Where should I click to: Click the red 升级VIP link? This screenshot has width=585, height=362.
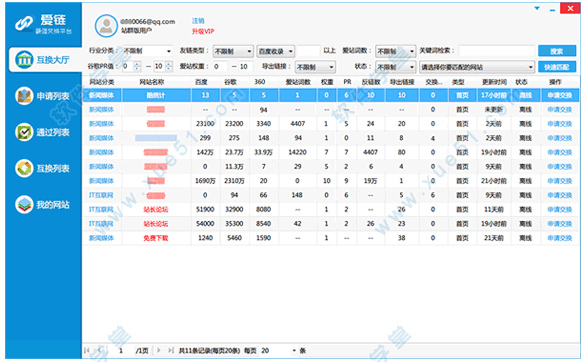[x=203, y=31]
